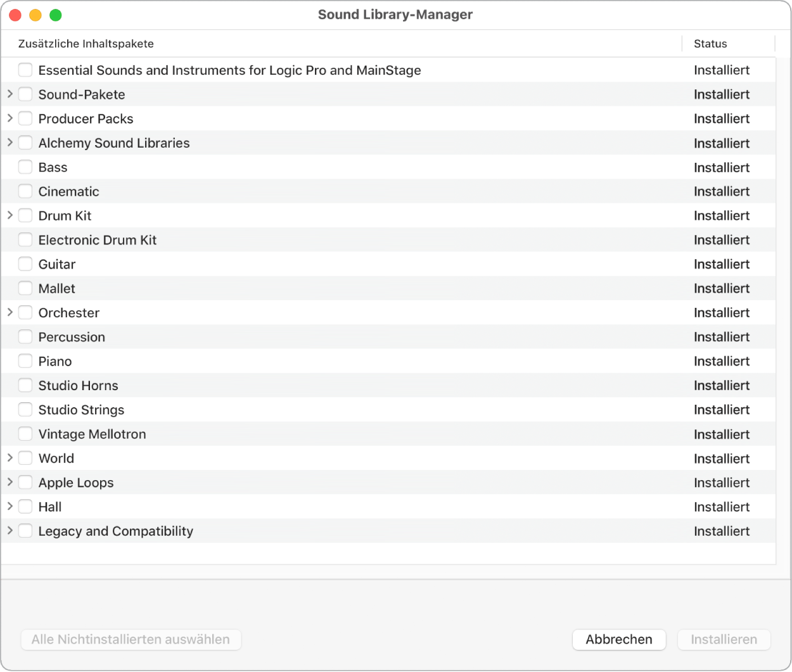Expand the Producer Packs group
Screen dimensions: 792x672
click(10, 118)
